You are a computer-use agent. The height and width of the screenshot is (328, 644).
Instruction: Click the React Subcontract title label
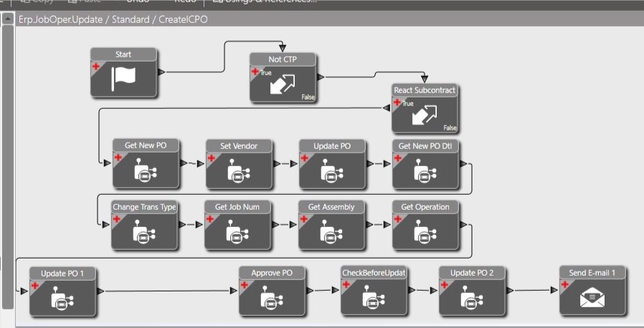(x=425, y=90)
